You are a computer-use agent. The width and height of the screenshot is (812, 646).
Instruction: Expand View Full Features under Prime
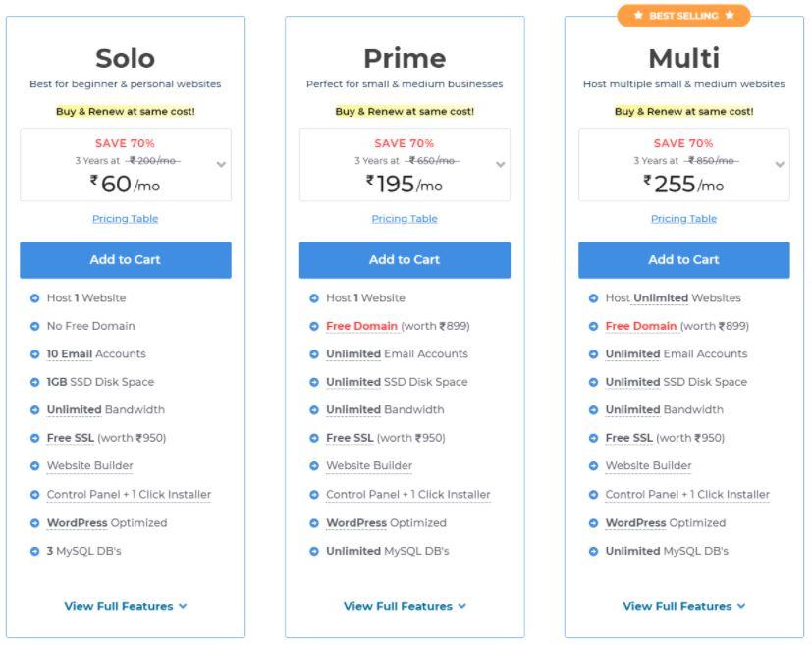[x=405, y=606]
